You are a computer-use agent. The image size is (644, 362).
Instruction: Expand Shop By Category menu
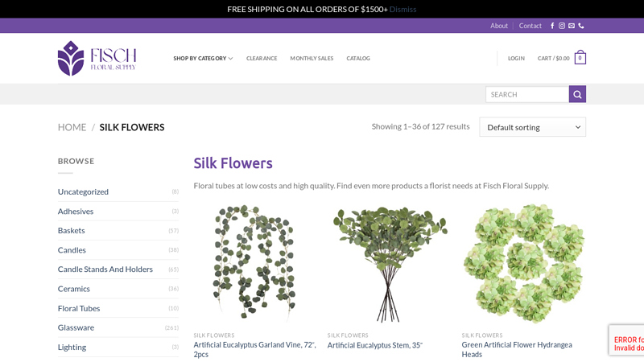pyautogui.click(x=203, y=58)
